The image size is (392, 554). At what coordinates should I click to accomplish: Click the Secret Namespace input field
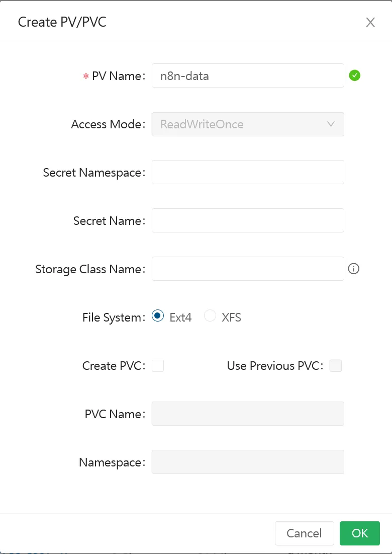[x=248, y=172]
